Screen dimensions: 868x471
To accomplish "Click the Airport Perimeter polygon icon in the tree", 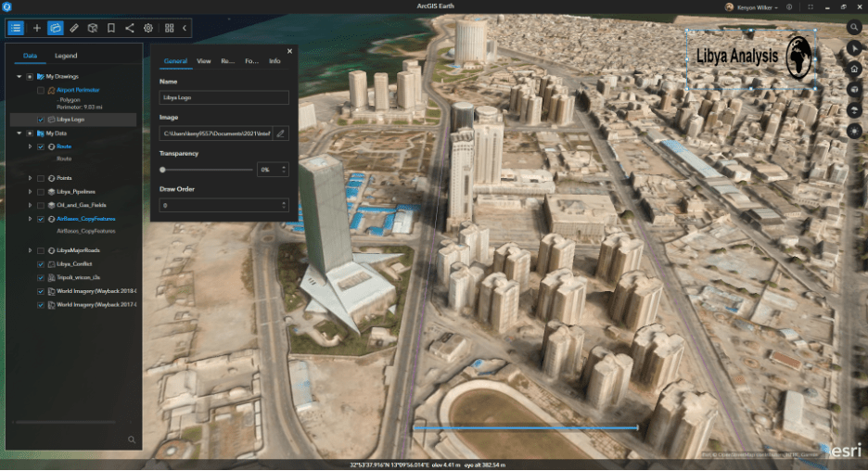I will click(x=51, y=90).
